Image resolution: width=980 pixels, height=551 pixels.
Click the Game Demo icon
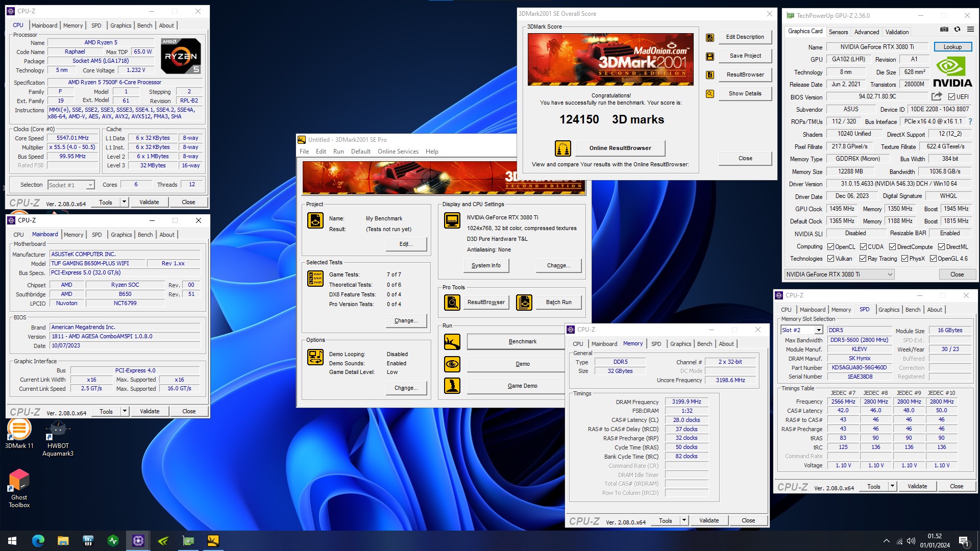tap(452, 386)
